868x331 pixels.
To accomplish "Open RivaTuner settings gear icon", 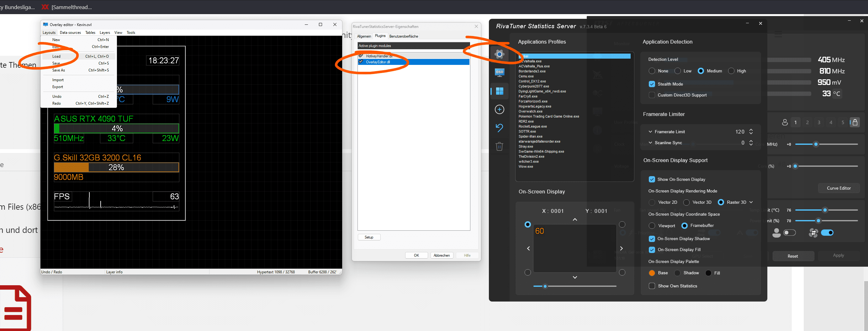I will pyautogui.click(x=499, y=54).
